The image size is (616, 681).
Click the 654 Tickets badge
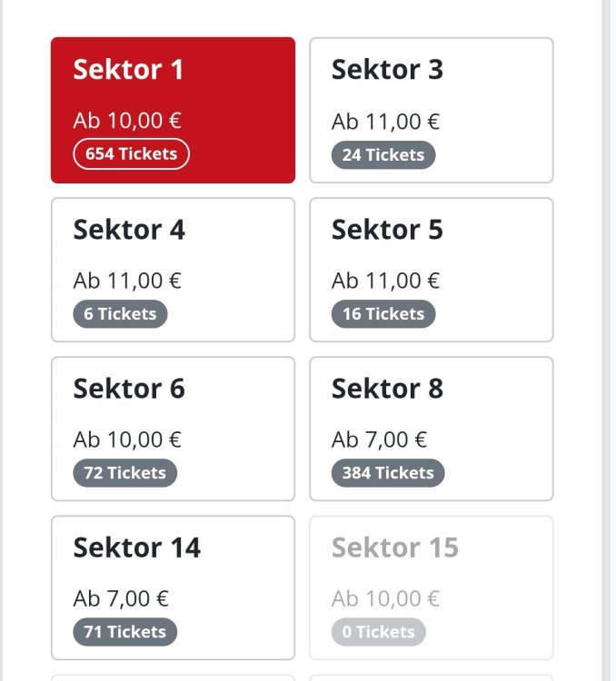click(x=131, y=154)
